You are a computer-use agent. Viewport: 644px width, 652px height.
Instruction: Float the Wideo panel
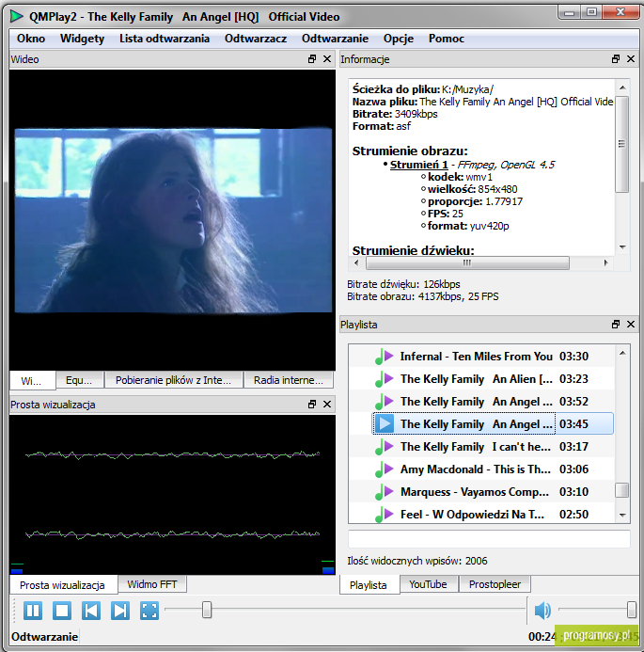pos(312,59)
